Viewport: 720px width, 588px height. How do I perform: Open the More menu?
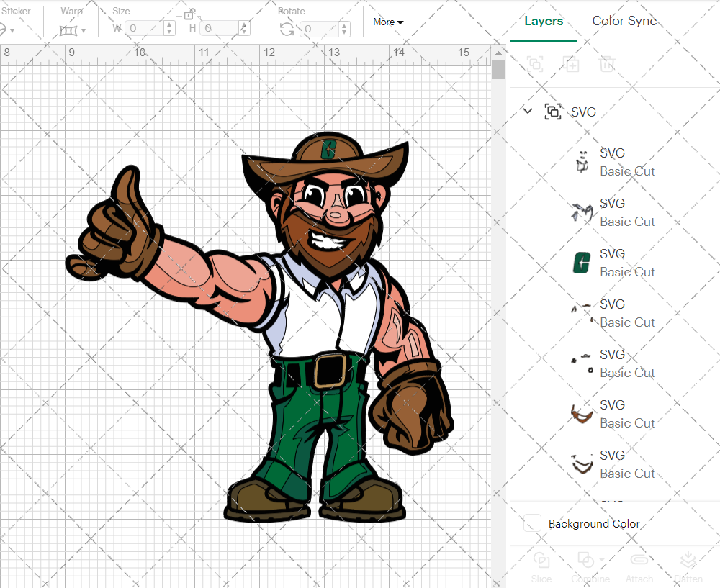pyautogui.click(x=387, y=22)
